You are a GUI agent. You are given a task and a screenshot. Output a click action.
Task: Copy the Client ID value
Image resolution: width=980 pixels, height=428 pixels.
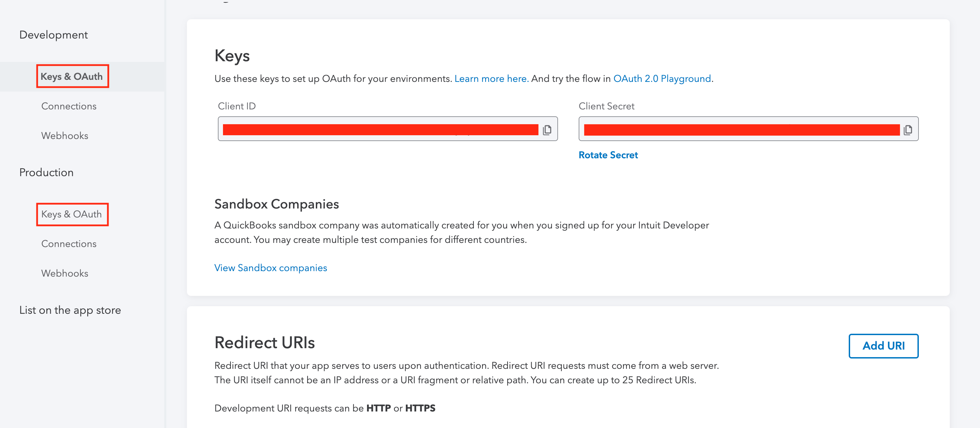click(x=547, y=130)
